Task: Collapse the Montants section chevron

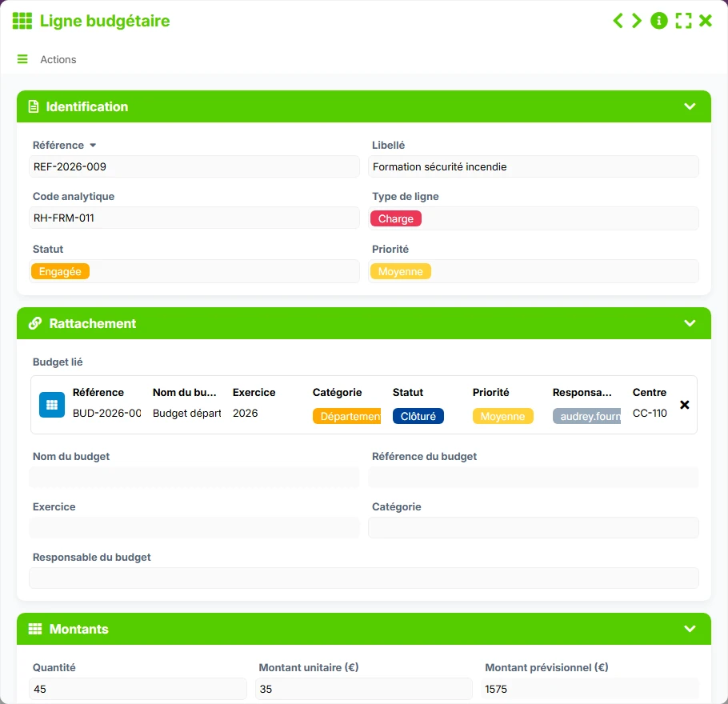Action: coord(690,629)
